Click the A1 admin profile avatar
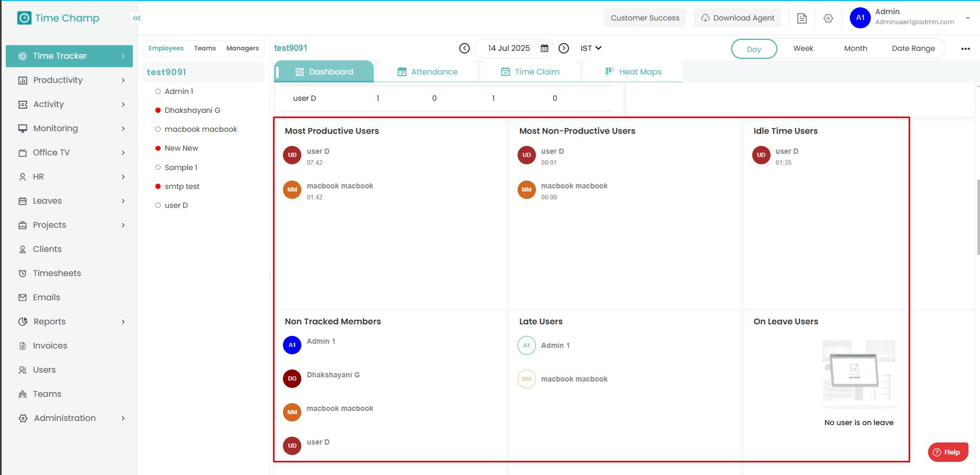The image size is (980, 475). click(x=860, y=18)
